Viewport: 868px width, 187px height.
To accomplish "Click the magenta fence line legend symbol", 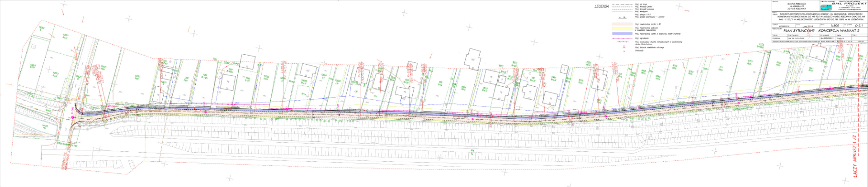I will pyautogui.click(x=621, y=39).
